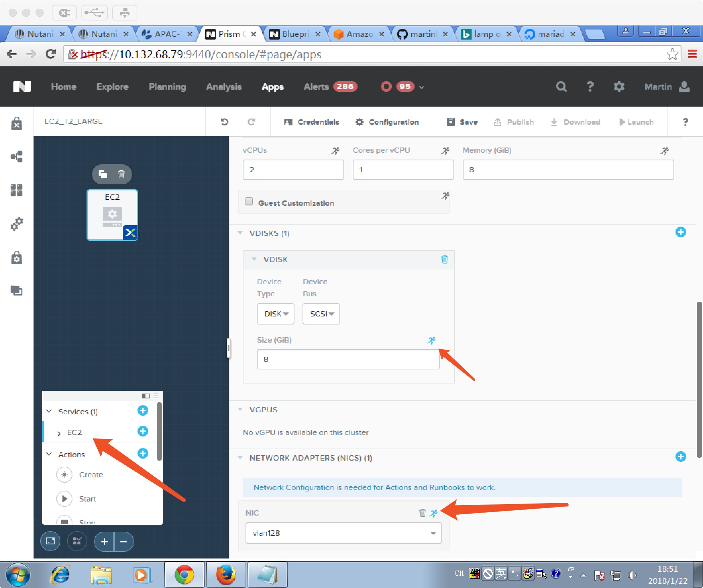Open the gears icon in left sidebar

pos(16,224)
